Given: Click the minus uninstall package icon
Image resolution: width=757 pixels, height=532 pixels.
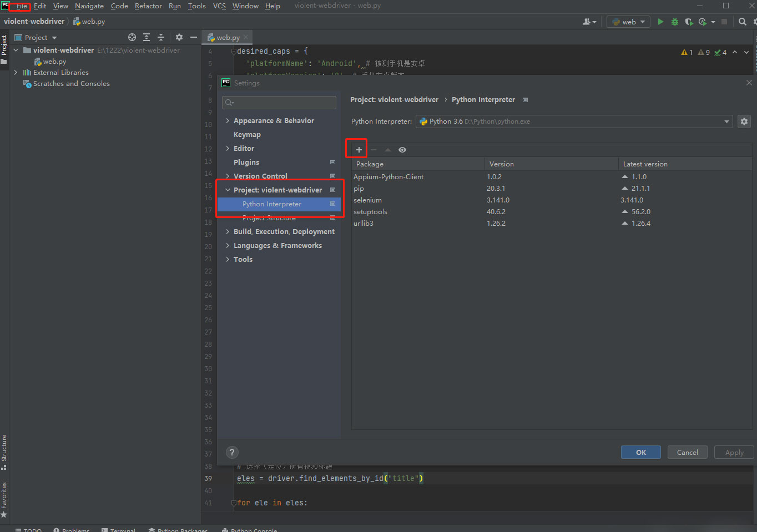Looking at the screenshot, I should click(374, 150).
